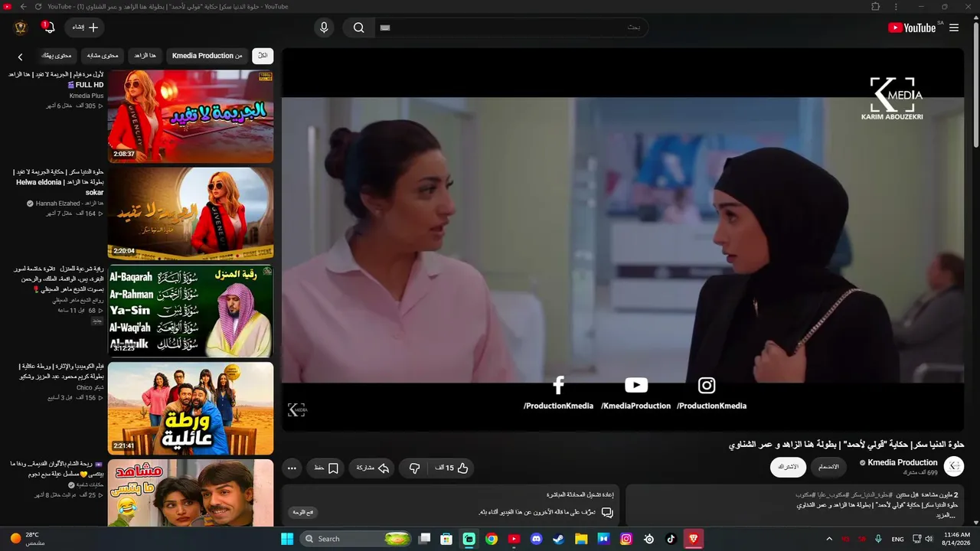This screenshot has width=980, height=551.
Task: Click the page vertical scrollbar
Action: pyautogui.click(x=975, y=84)
